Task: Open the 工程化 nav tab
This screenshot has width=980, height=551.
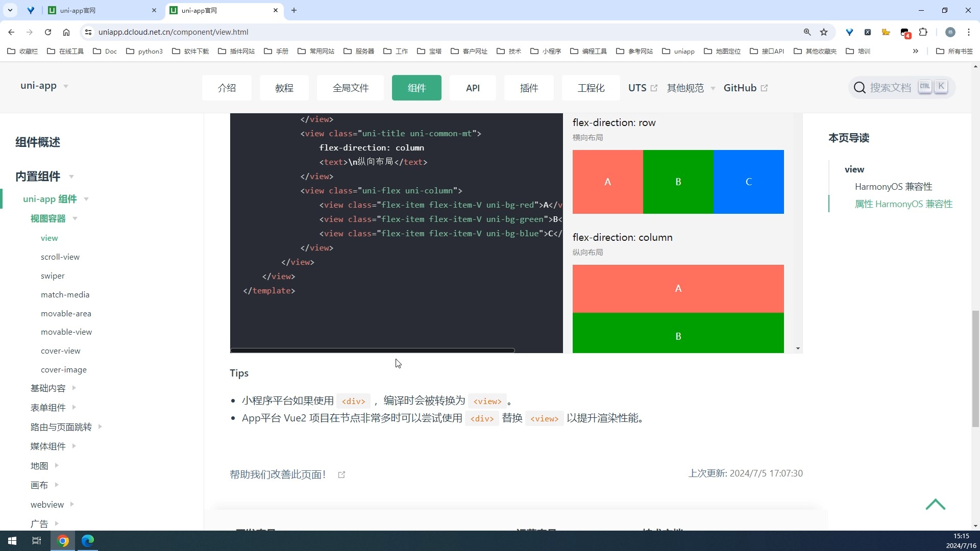Action: point(591,88)
